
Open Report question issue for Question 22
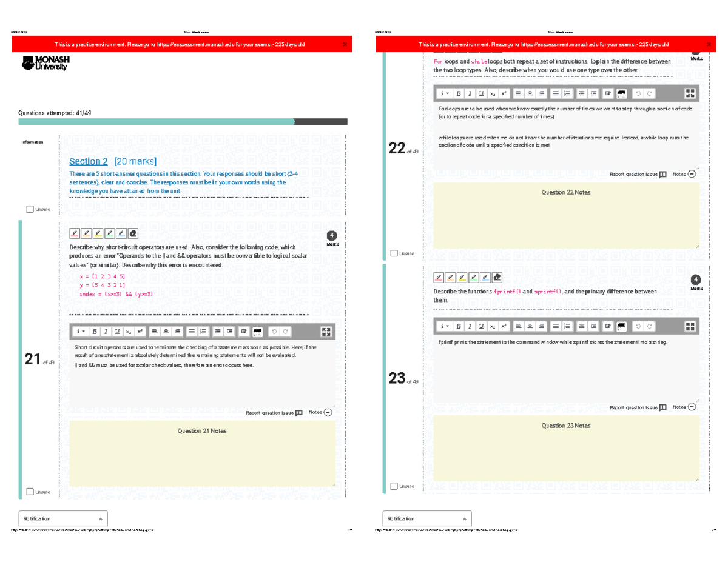coord(638,174)
